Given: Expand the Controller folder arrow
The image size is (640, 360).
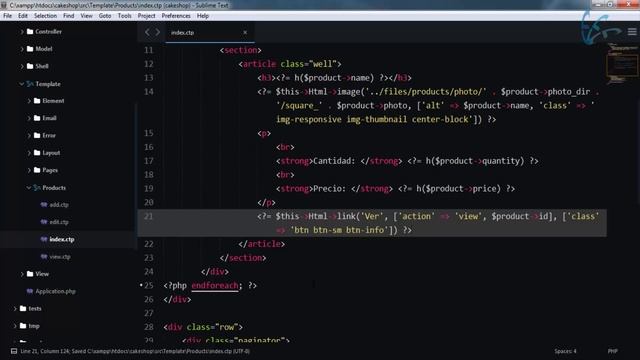Looking at the screenshot, I should pos(22,31).
